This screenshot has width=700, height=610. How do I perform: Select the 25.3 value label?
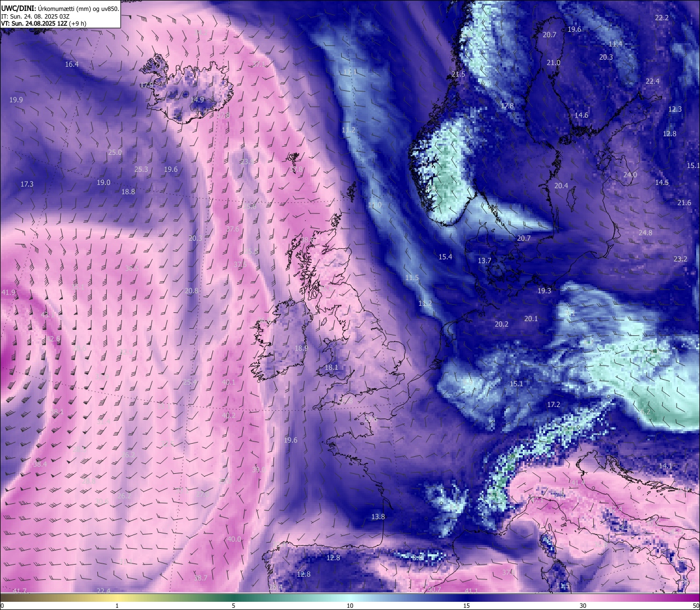141,170
